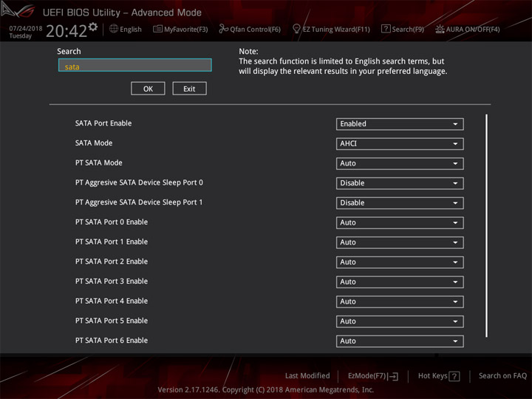Select the PT SATA Mode label
The width and height of the screenshot is (532, 399).
click(x=99, y=163)
